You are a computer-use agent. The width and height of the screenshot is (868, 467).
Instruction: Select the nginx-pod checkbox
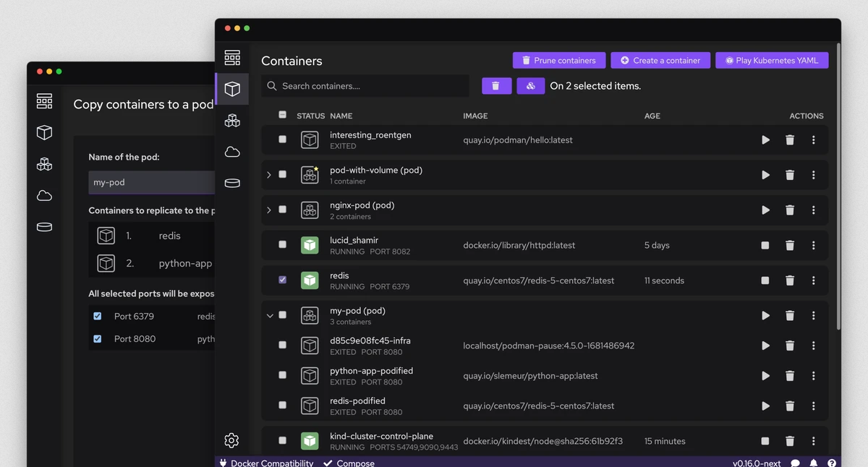click(282, 210)
